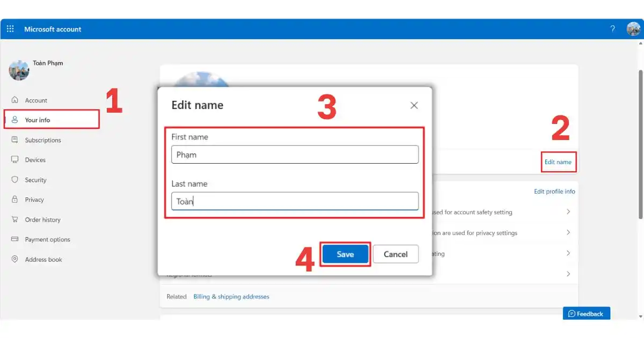Open Address book menu item
Screen dimensions: 644x338
click(43, 259)
